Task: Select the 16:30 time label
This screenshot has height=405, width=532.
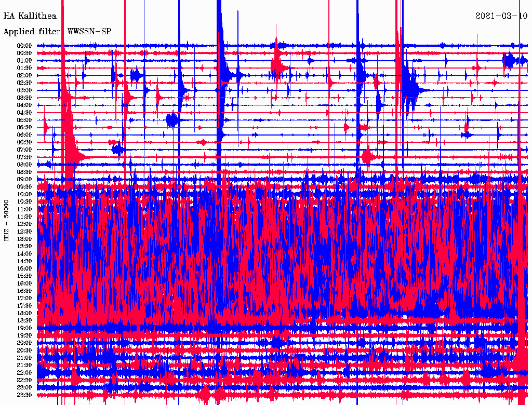Action: [24, 291]
